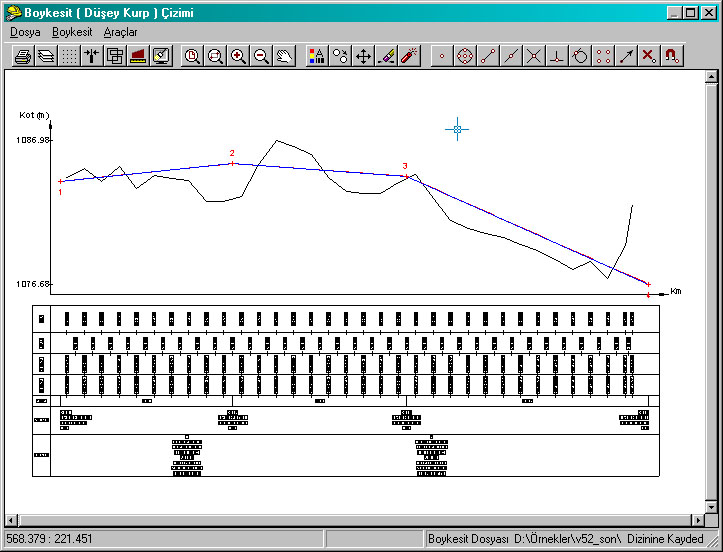Open the color and text settings icon
The width and height of the screenshot is (723, 552).
tap(316, 56)
